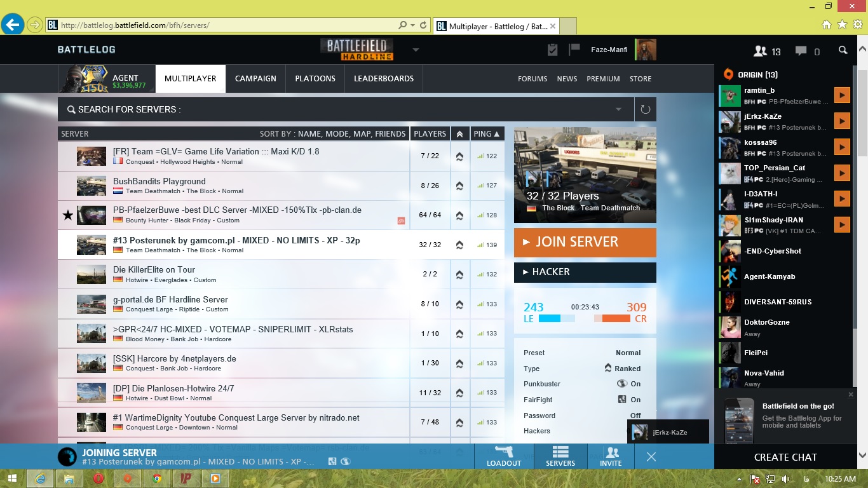
Task: Open dropdown next to Battlefield Hardline logo
Action: tap(416, 50)
